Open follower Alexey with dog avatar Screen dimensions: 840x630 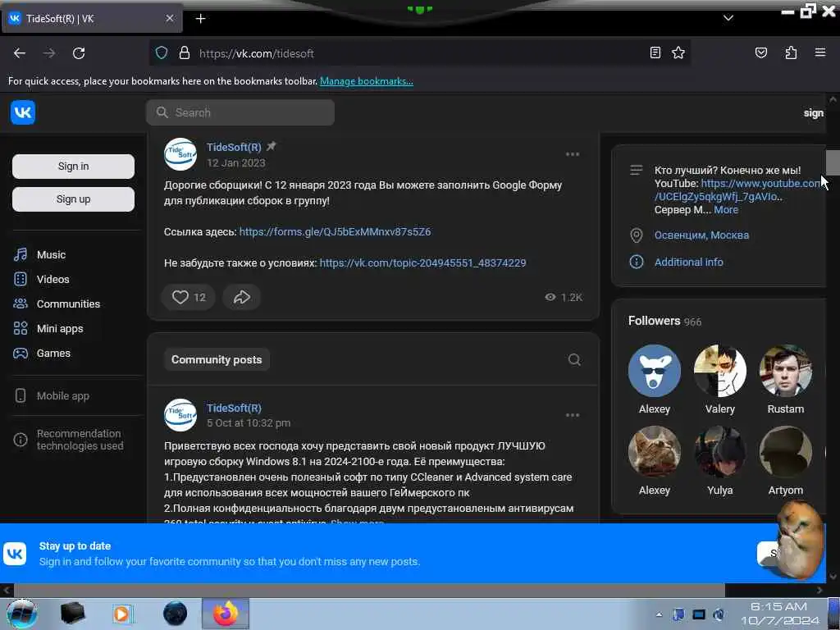[x=654, y=371]
